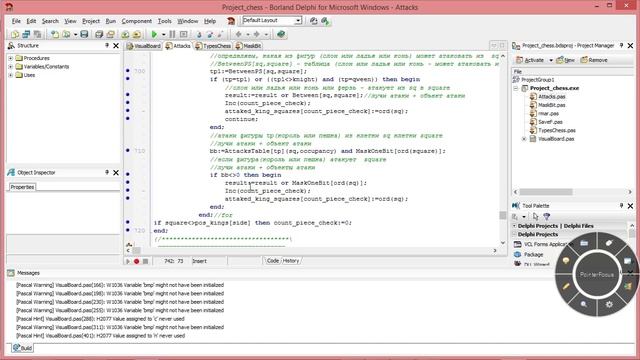Screen dimensions: 640x360
Task: Click the Remove button in Project Manager
Action: 594,60
